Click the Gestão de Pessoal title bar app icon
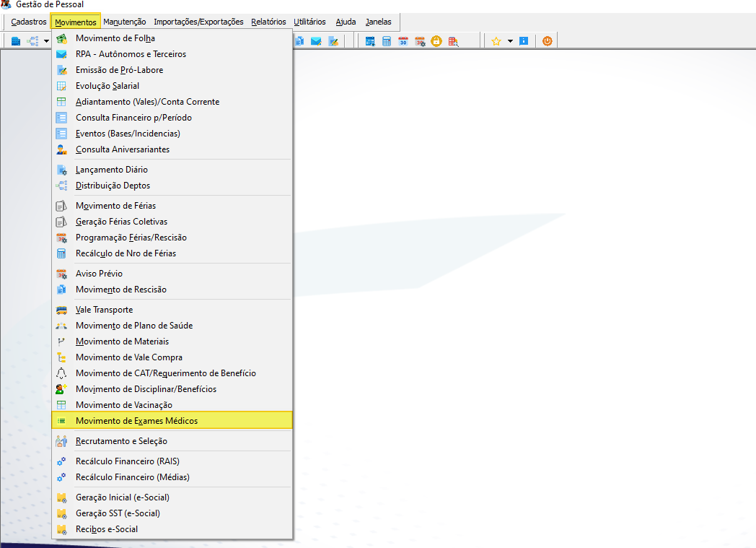 point(6,4)
